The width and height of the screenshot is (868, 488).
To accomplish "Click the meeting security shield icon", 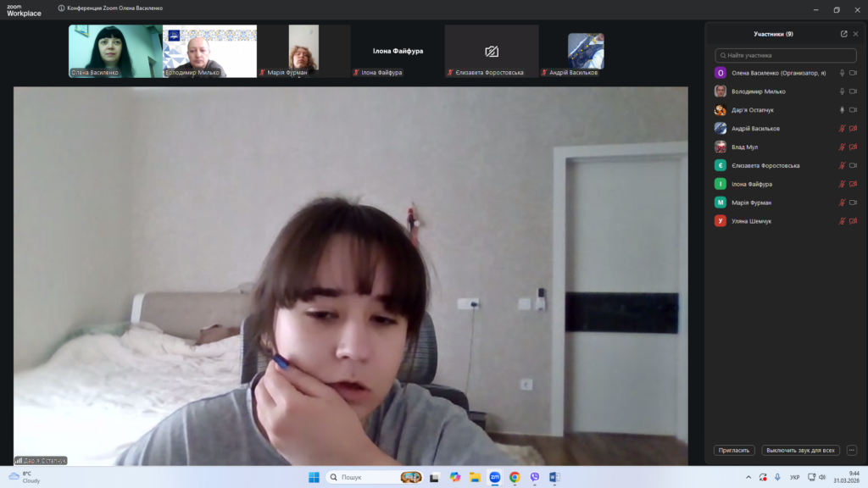I will (62, 8).
